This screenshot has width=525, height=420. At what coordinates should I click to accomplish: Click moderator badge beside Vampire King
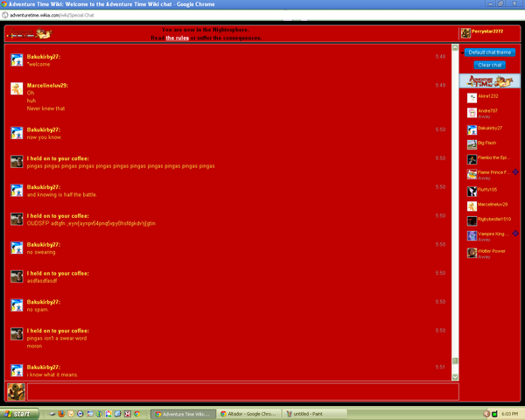515,234
